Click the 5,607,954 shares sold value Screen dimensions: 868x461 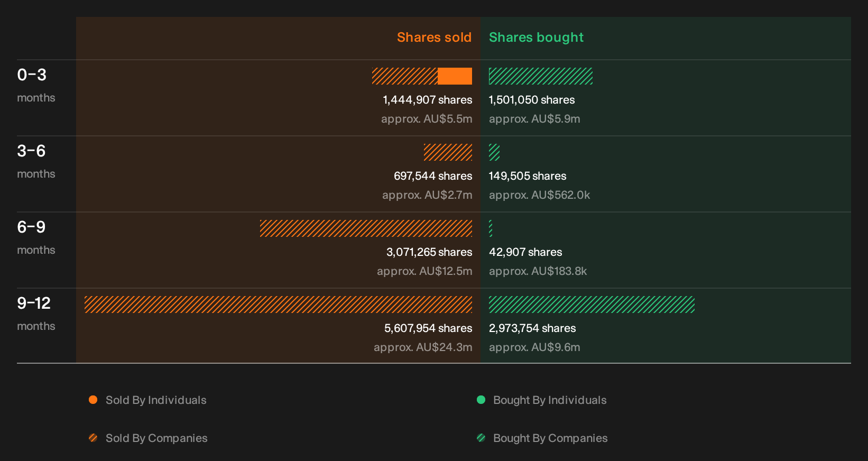(428, 328)
